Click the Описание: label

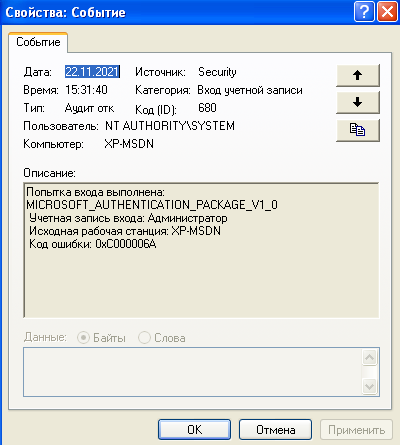[x=49, y=173]
